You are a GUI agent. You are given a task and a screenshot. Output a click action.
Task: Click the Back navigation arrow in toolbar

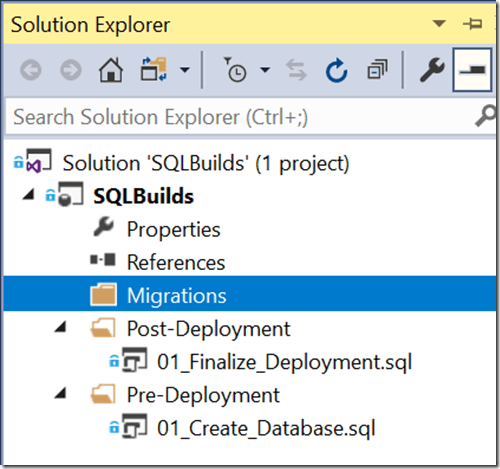pyautogui.click(x=31, y=70)
